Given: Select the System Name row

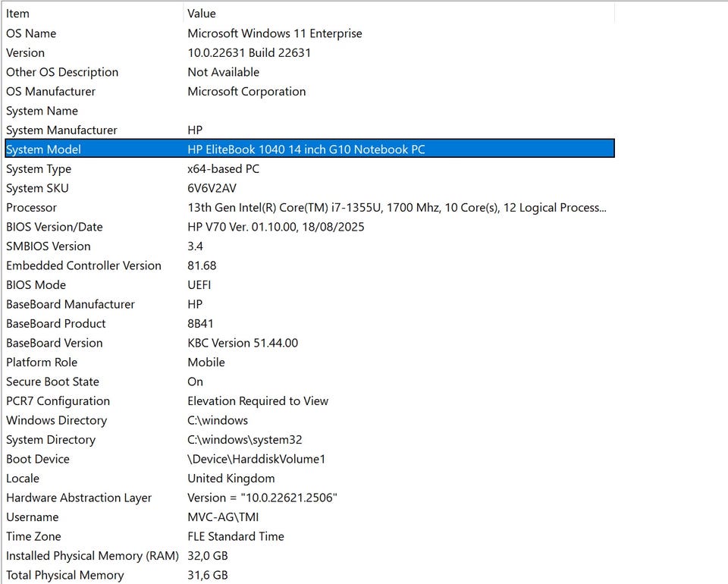Looking at the screenshot, I should coord(309,111).
